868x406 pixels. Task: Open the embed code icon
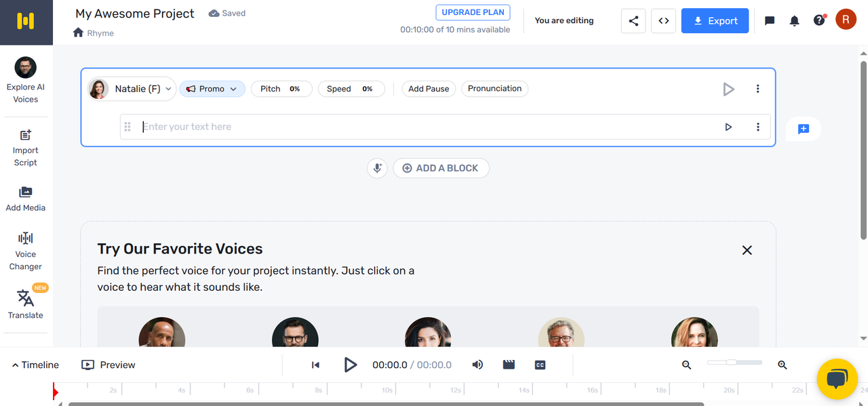tap(664, 21)
